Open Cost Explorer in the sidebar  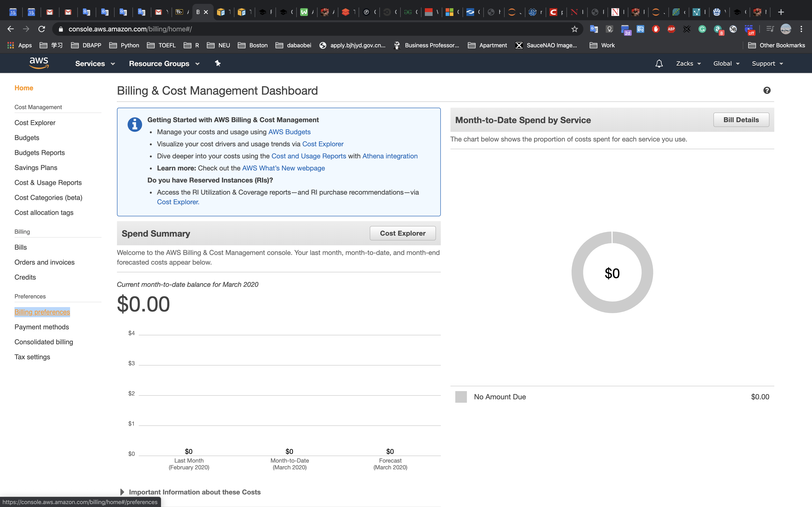(x=35, y=123)
